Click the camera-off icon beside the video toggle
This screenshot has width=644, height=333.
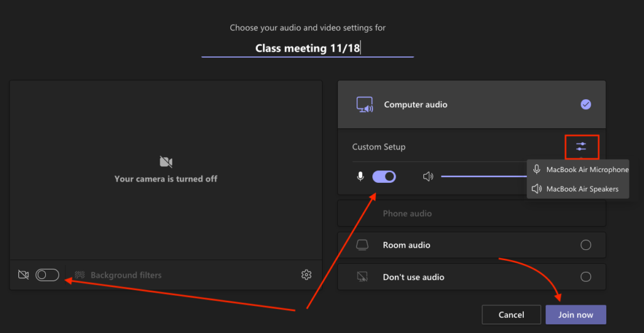click(23, 275)
